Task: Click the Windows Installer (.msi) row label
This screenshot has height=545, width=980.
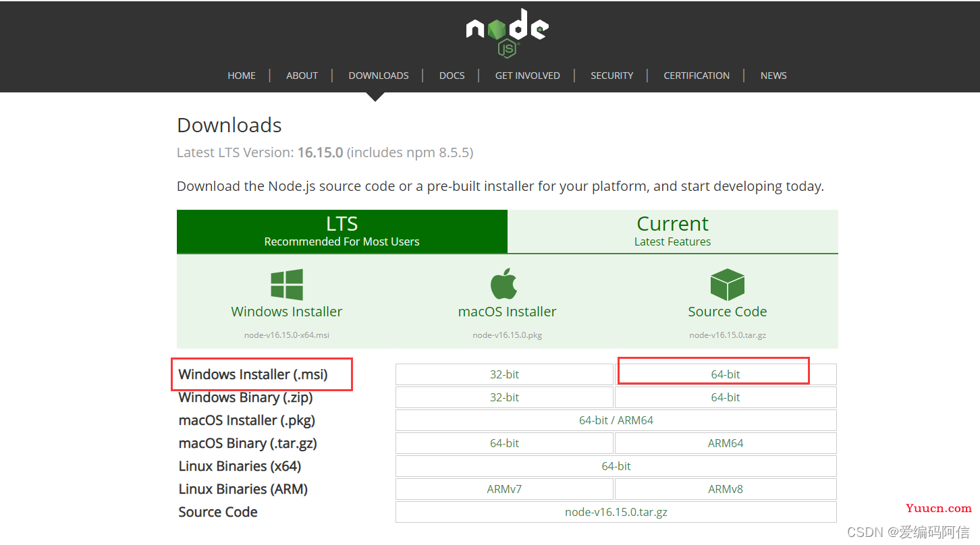Action: pos(253,374)
